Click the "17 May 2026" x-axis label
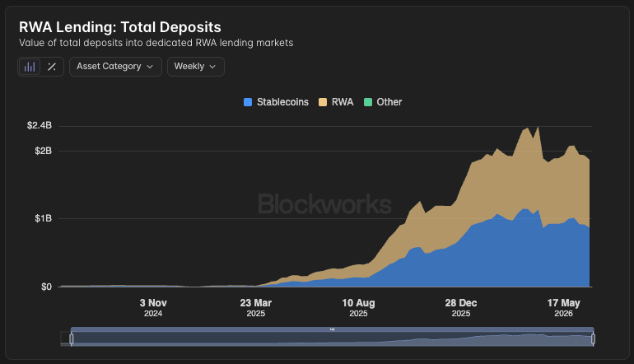634x364 pixels. pos(564,308)
